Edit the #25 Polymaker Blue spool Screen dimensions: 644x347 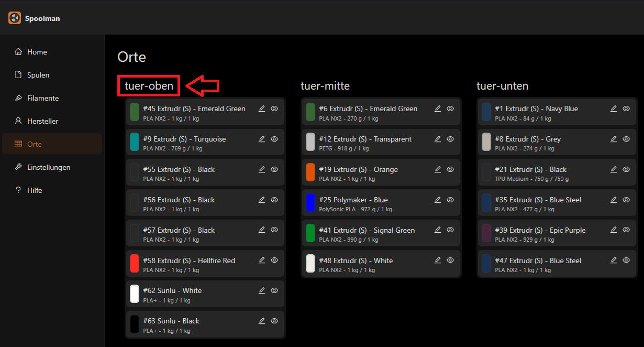click(x=438, y=200)
